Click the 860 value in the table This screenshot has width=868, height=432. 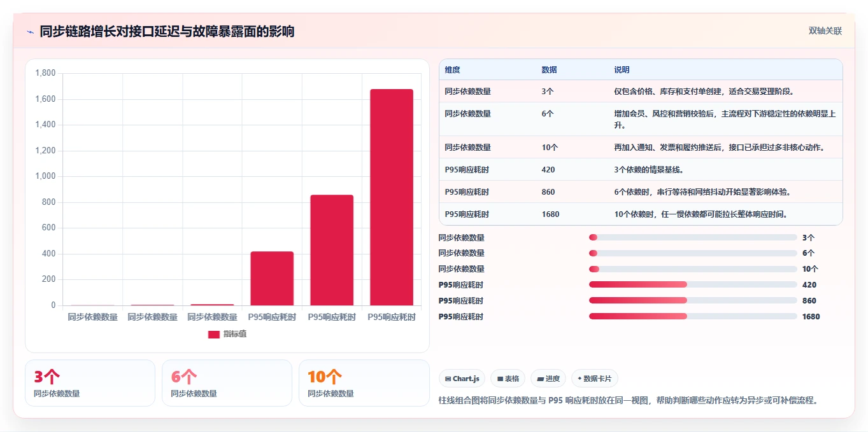pos(548,192)
